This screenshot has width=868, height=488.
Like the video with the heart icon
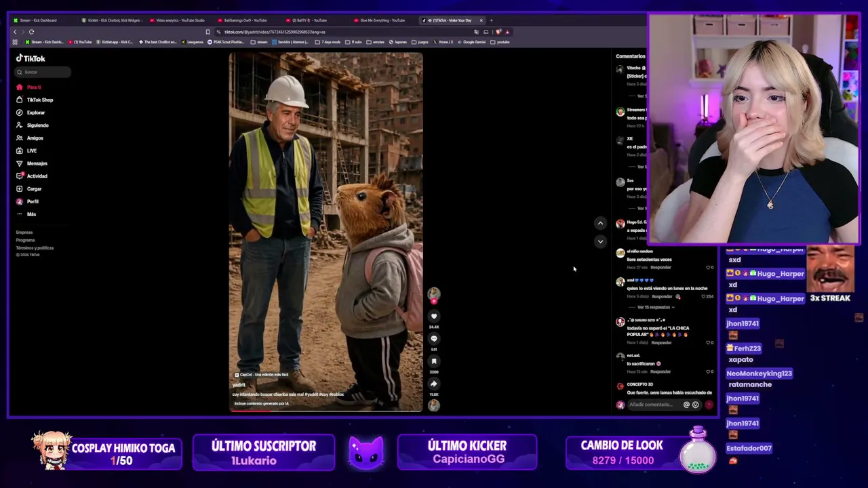(434, 316)
